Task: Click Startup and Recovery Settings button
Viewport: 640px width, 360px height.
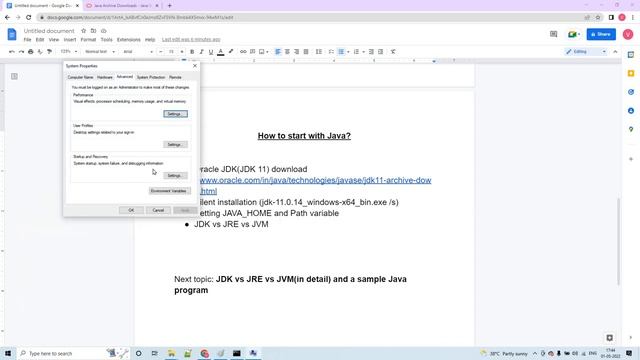Action: pos(176,176)
